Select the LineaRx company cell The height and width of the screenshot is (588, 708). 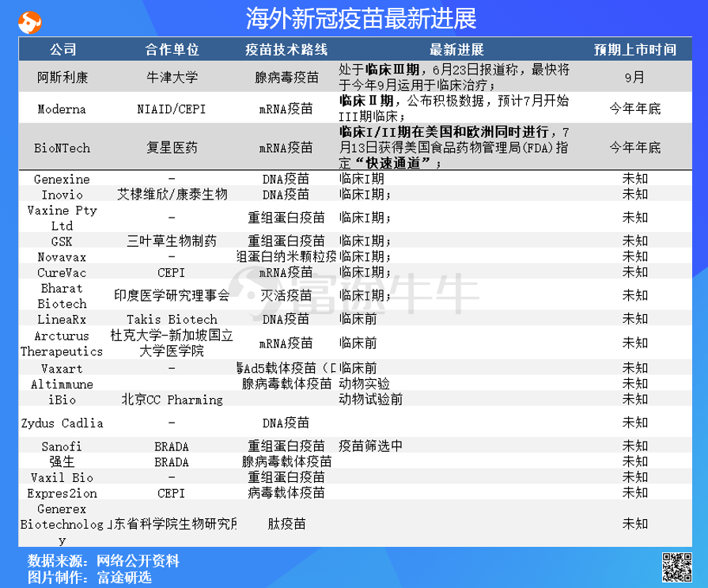[62, 319]
